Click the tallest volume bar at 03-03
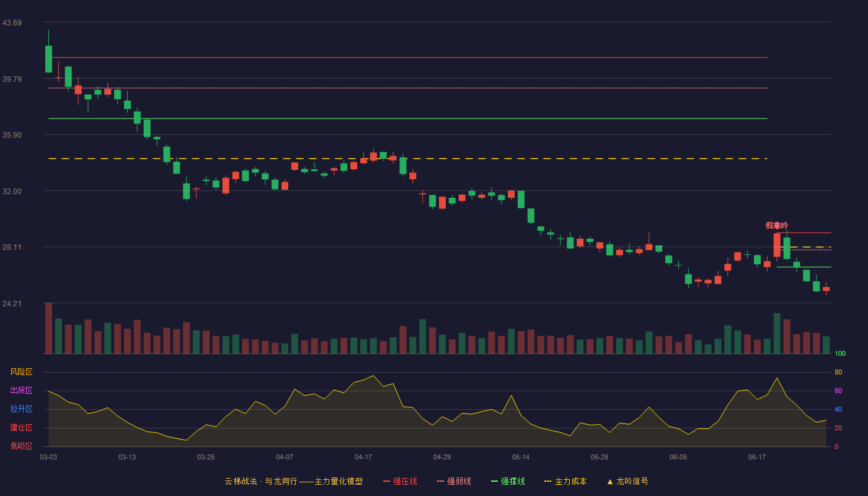 (x=48, y=328)
